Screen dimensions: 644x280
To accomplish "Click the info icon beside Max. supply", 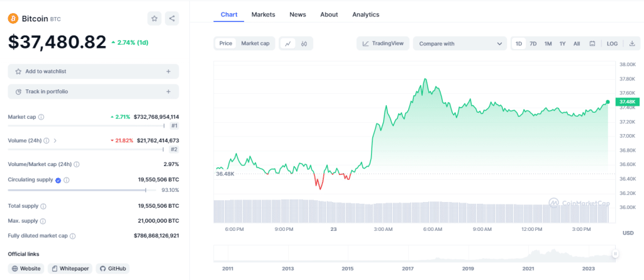I will point(44,221).
